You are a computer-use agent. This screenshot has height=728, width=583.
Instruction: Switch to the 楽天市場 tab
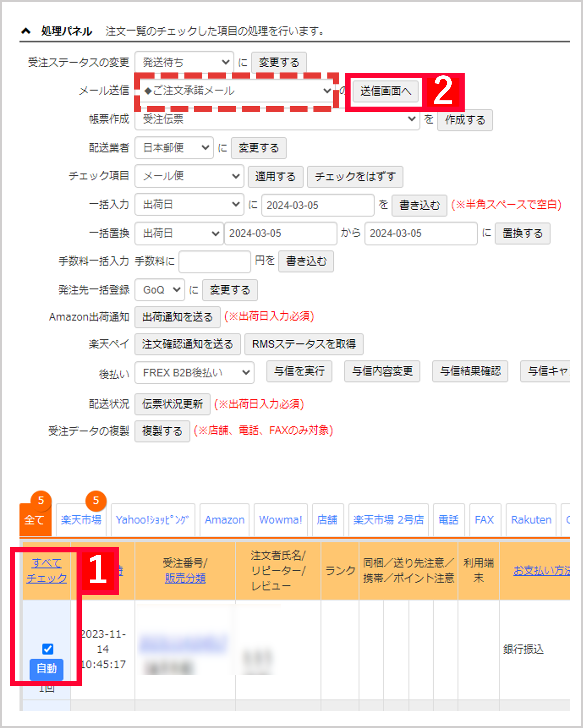[x=81, y=520]
